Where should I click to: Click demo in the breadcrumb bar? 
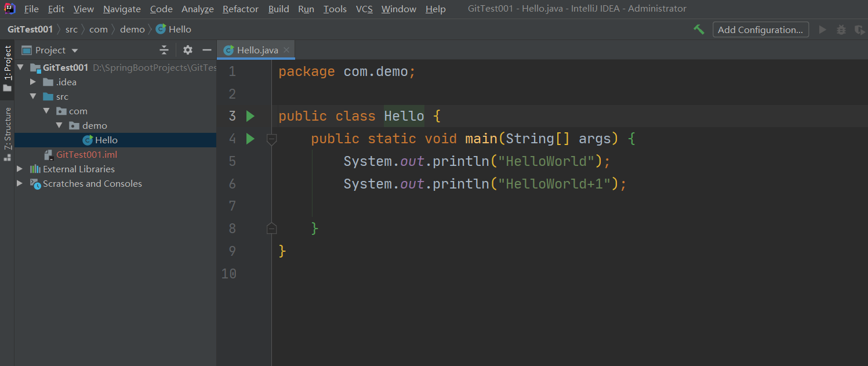point(132,29)
